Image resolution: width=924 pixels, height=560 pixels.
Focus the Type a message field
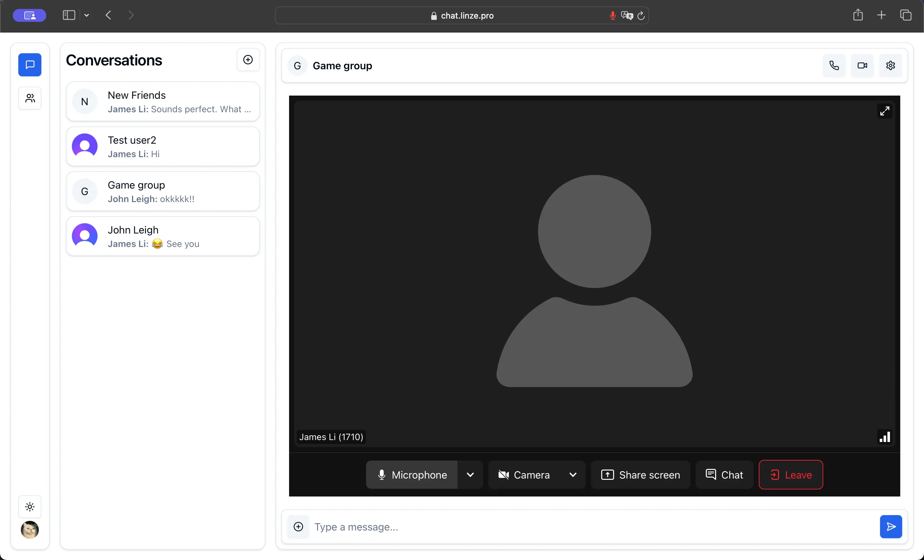[x=593, y=527]
